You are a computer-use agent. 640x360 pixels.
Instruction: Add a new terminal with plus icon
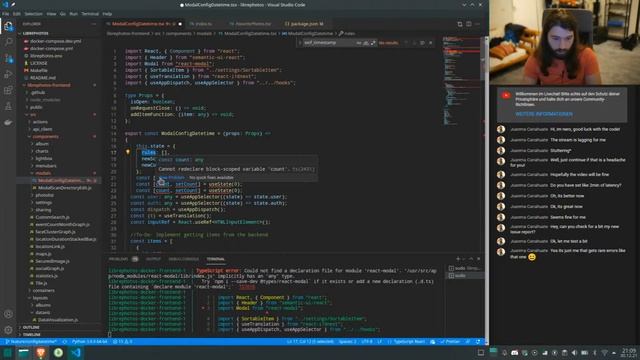pyautogui.click(x=458, y=259)
